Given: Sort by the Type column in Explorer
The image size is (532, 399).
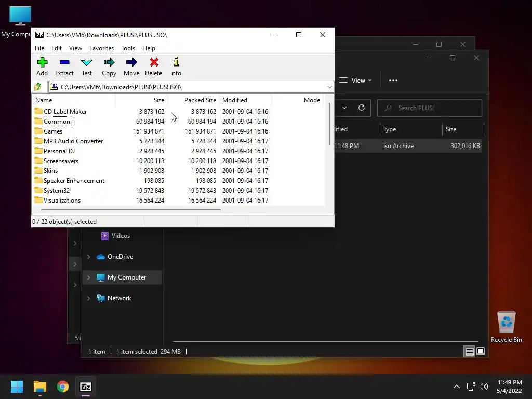Looking at the screenshot, I should 411,129.
